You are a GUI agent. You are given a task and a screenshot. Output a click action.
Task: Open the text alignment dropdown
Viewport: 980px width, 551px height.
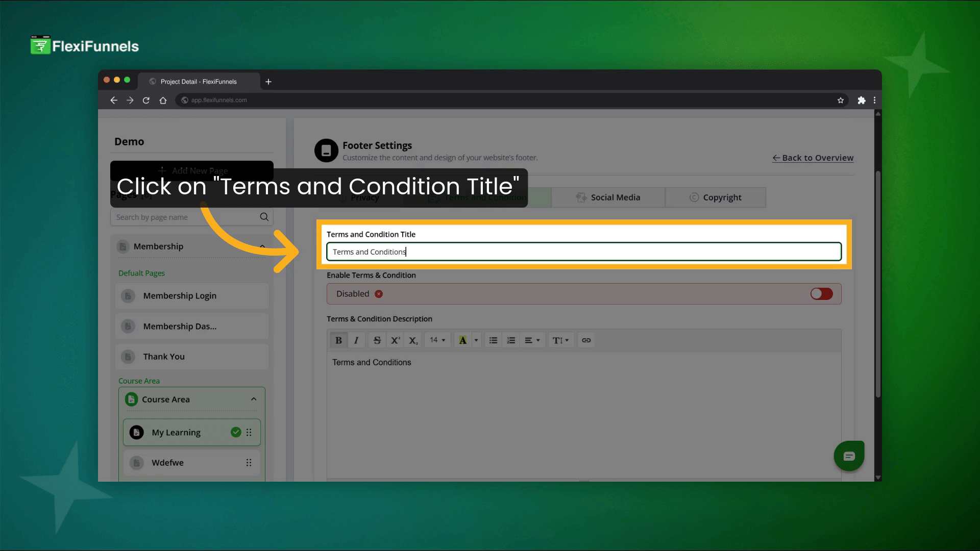(x=532, y=340)
